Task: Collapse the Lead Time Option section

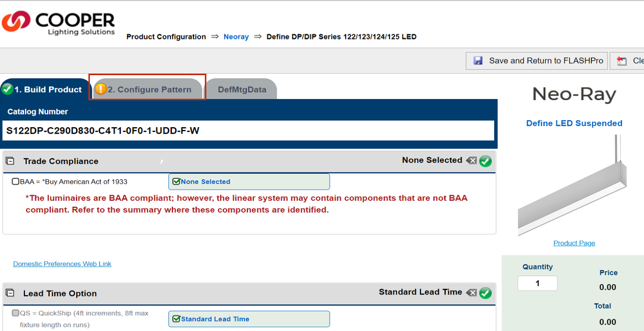Action: pyautogui.click(x=10, y=292)
